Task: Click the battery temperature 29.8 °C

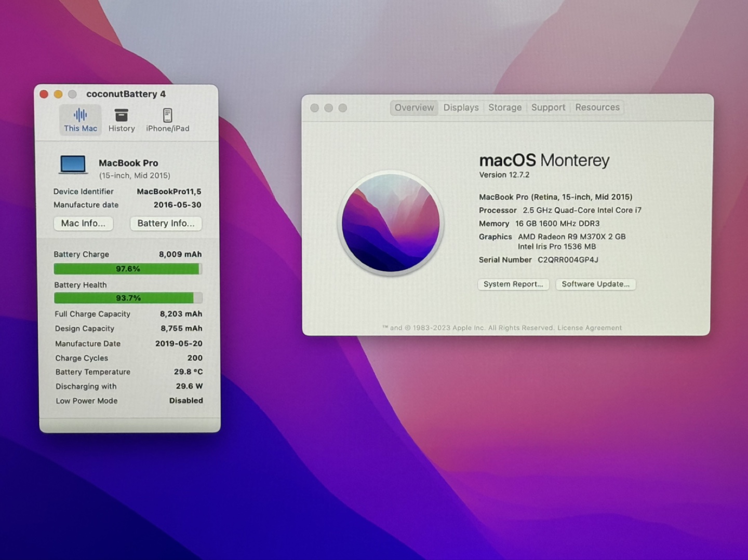Action: tap(189, 372)
